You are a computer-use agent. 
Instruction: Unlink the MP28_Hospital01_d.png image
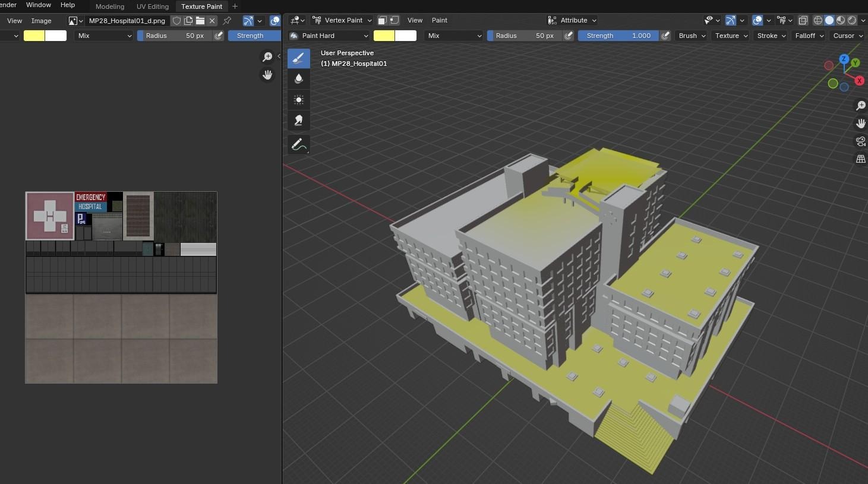tap(212, 21)
